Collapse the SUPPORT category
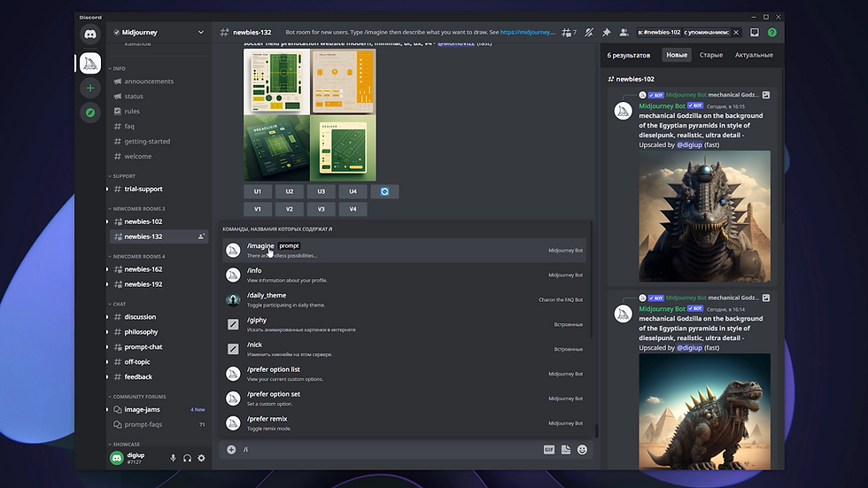868x488 pixels. pyautogui.click(x=123, y=176)
